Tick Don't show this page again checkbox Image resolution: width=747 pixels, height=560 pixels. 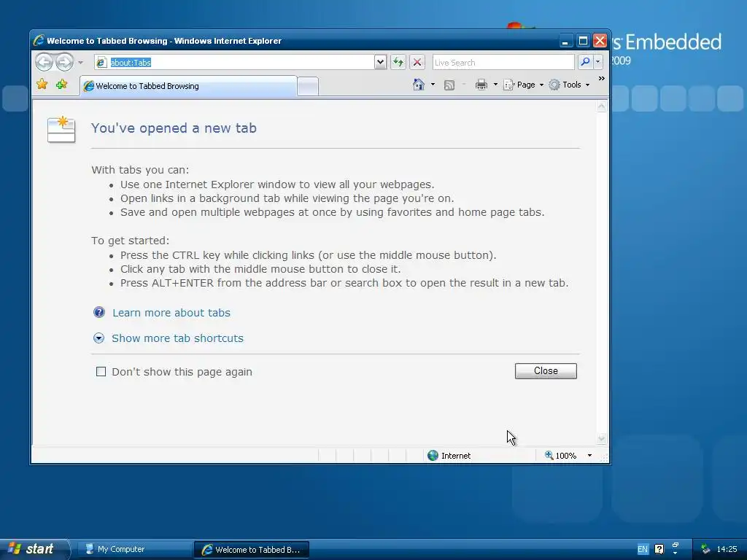[101, 371]
